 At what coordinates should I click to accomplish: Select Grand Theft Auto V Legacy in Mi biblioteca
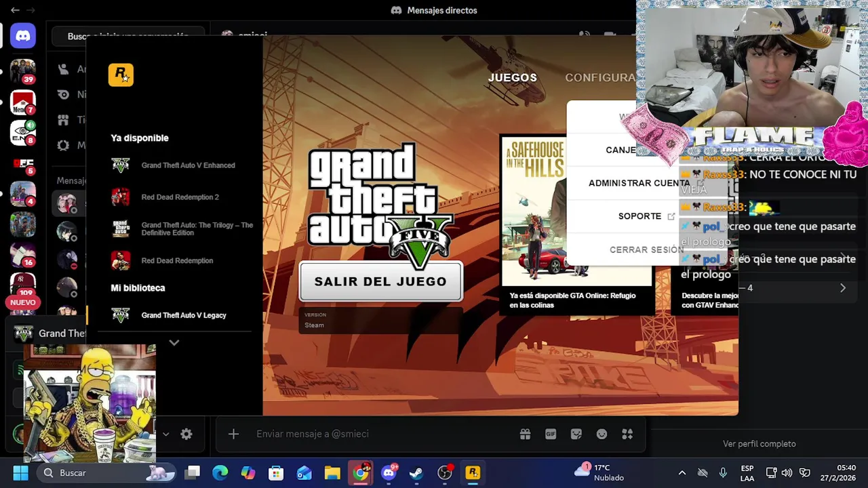pyautogui.click(x=170, y=315)
